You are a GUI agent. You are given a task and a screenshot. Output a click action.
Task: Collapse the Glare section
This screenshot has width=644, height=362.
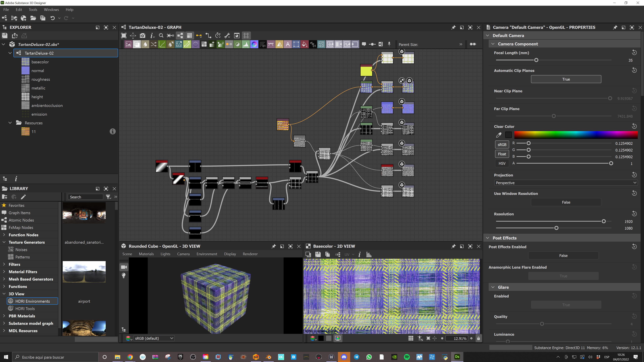[x=493, y=287]
